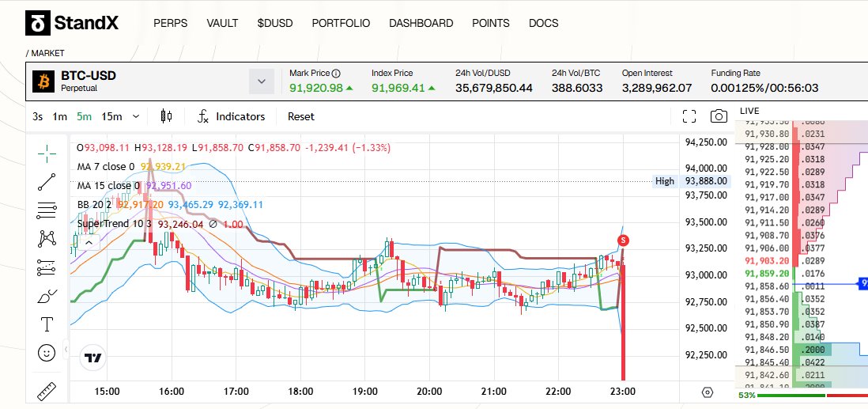868x409 pixels.
Task: Navigate to PORTFOLIO
Action: point(341,23)
